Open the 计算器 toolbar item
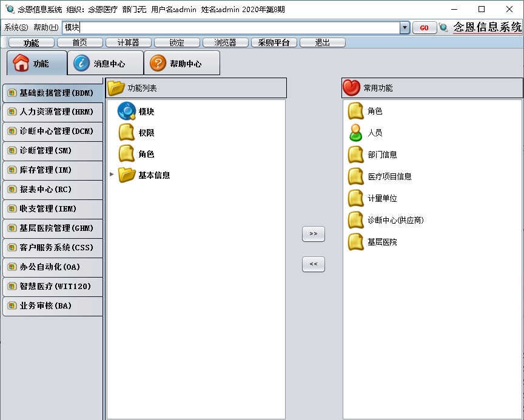524x420 pixels. [x=127, y=42]
